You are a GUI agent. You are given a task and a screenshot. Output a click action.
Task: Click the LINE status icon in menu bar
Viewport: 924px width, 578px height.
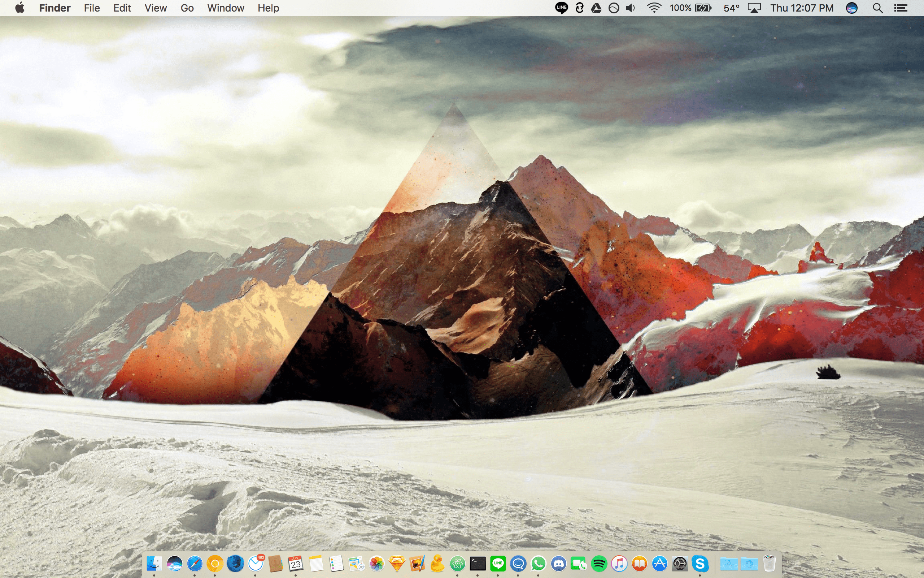tap(561, 8)
